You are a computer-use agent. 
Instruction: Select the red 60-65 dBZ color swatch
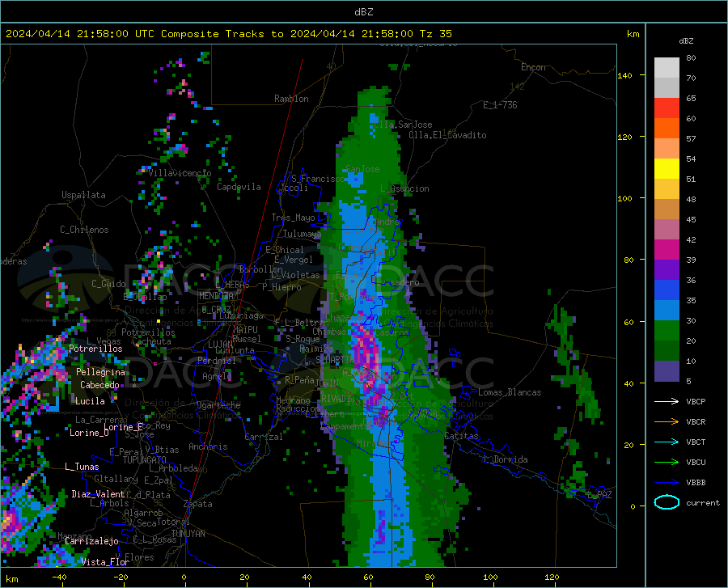[x=667, y=108]
